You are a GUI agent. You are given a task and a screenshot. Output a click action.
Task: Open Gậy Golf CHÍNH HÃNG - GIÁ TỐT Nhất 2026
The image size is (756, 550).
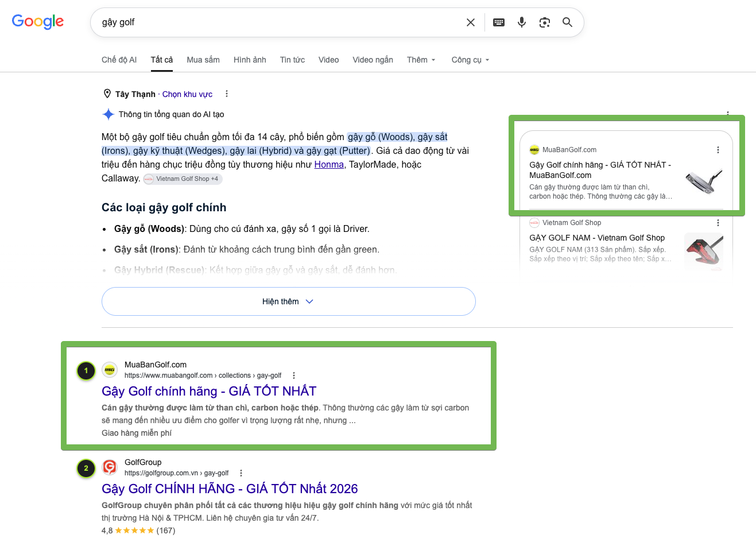230,489
